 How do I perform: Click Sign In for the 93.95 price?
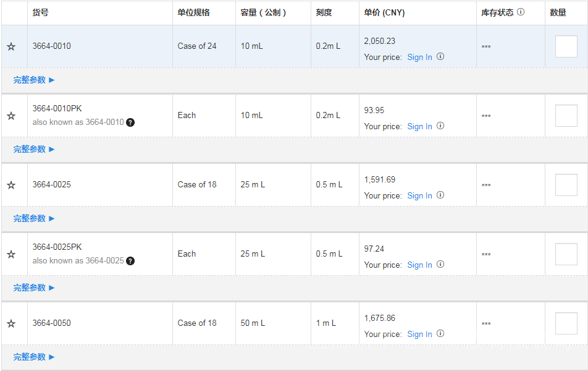419,126
